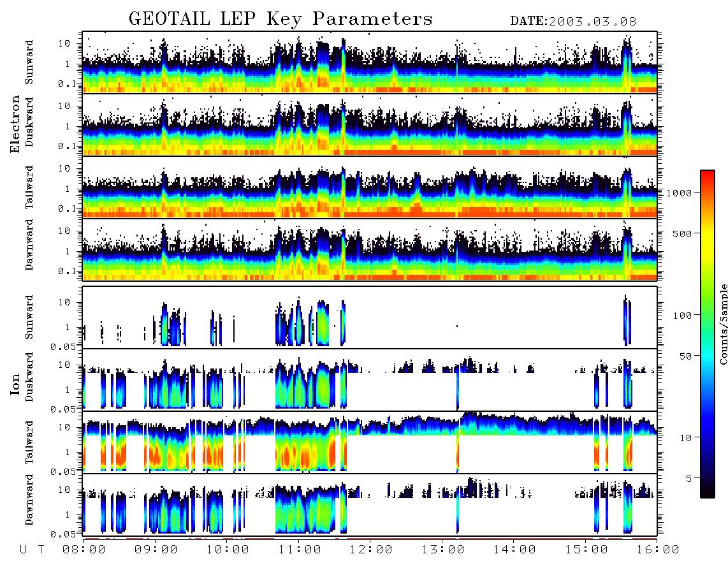Select the Electron Tailward axis label
The width and height of the screenshot is (728, 561).
(29, 187)
